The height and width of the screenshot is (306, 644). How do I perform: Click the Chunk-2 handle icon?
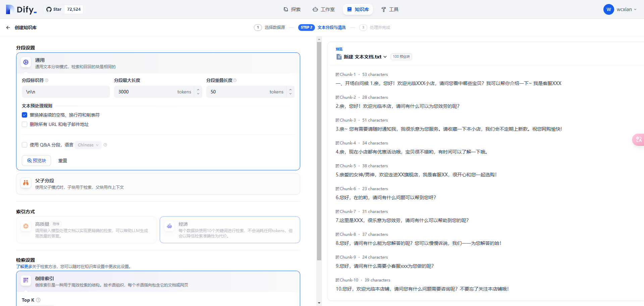(x=337, y=97)
